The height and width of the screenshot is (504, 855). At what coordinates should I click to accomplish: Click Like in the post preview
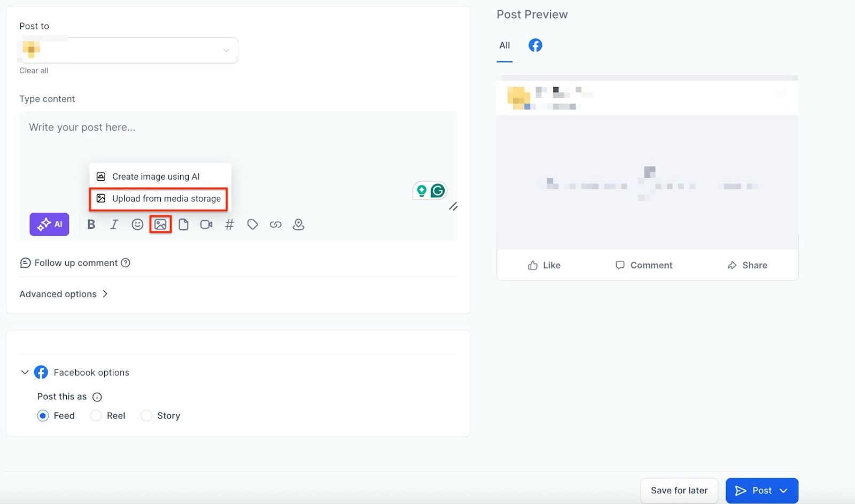tap(544, 265)
